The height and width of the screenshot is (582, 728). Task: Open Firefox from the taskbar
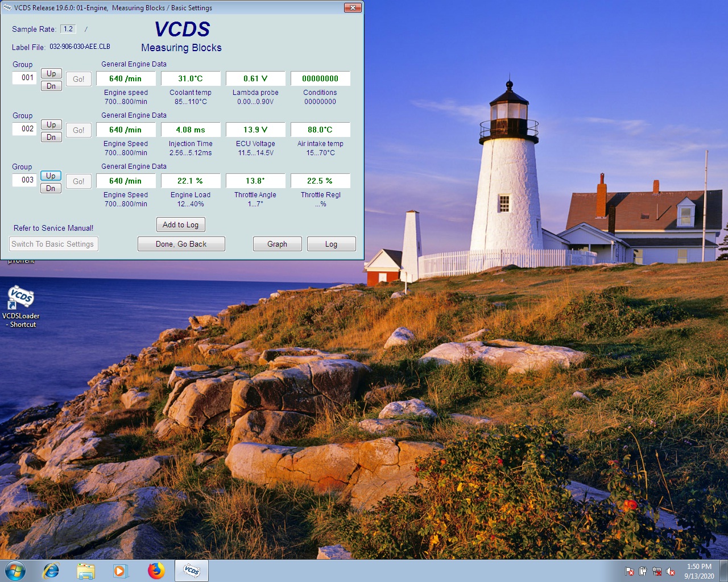[156, 571]
